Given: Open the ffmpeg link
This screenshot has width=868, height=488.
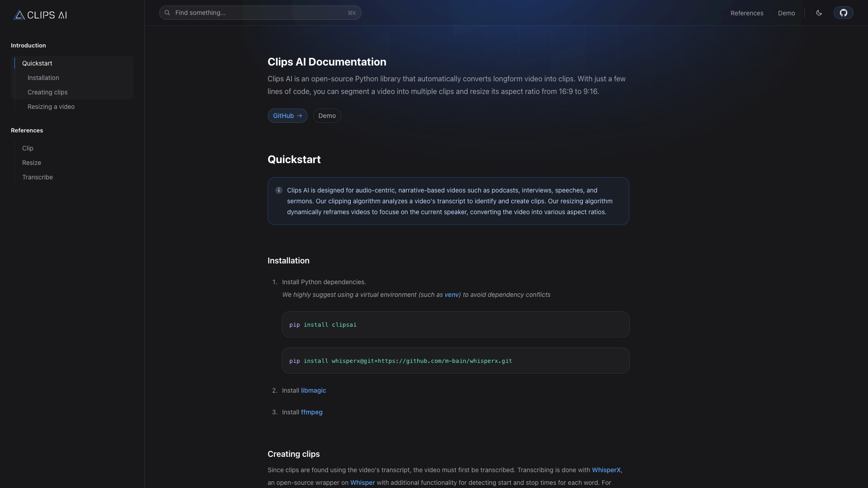Looking at the screenshot, I should tap(311, 412).
